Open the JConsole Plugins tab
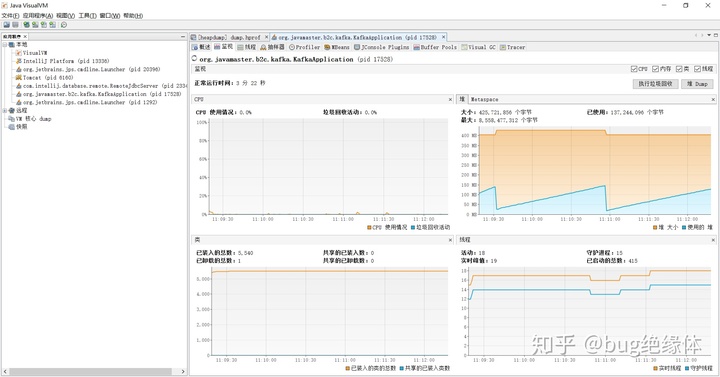The width and height of the screenshot is (720, 377). 381,47
